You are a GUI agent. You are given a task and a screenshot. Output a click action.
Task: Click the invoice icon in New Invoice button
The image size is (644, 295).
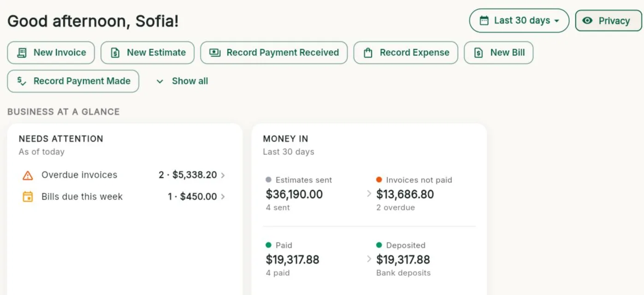22,53
